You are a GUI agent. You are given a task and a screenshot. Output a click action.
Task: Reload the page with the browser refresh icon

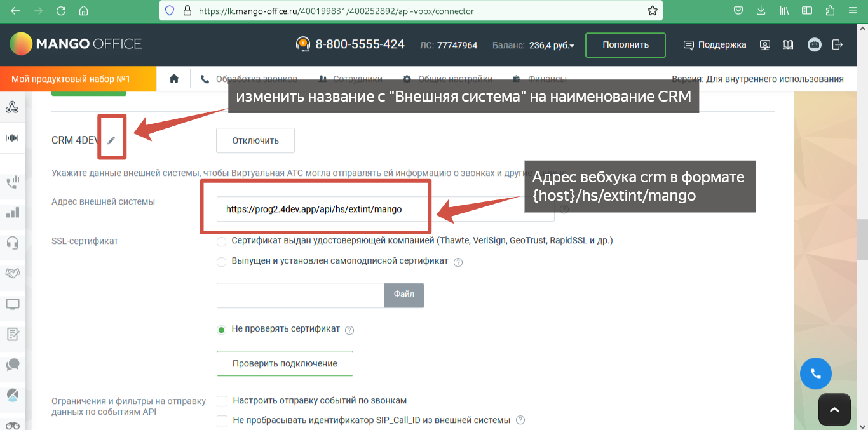(61, 11)
